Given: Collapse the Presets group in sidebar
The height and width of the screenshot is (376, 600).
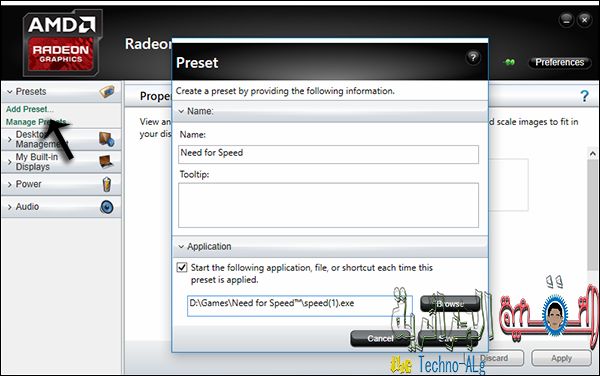Looking at the screenshot, I should pyautogui.click(x=10, y=92).
